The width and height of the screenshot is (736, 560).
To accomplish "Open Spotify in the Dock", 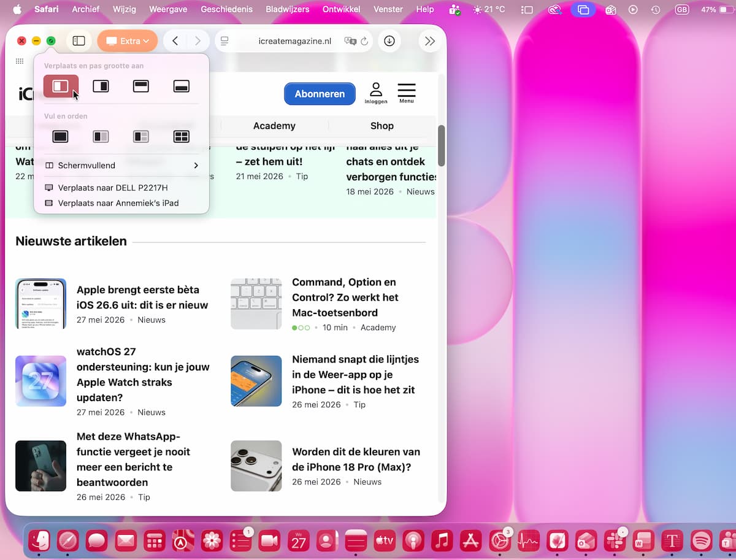I will [x=701, y=540].
